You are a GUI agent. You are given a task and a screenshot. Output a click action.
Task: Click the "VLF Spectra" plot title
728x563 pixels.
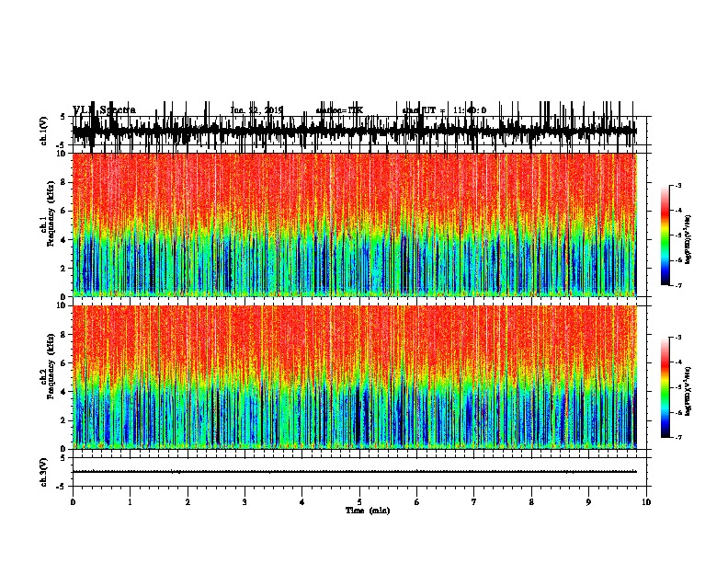click(x=104, y=110)
